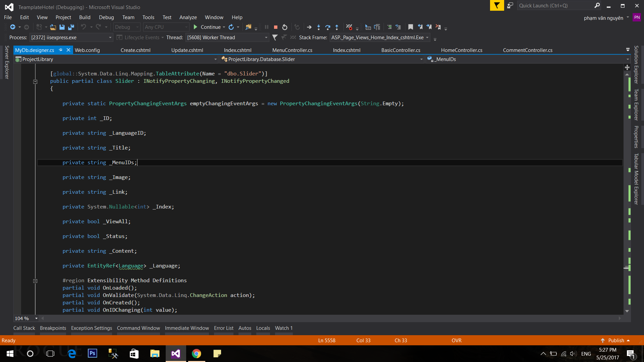Viewport: 644px width, 362px height.
Task: Toggle pin on MyDb.designer.cs tab
Action: click(61, 50)
